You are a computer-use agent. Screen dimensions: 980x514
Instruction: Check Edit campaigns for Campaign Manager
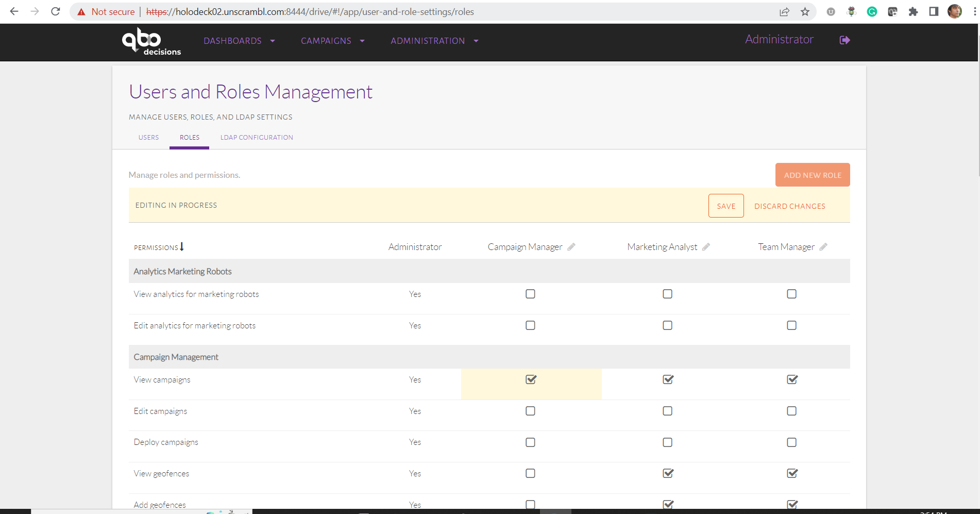(530, 411)
